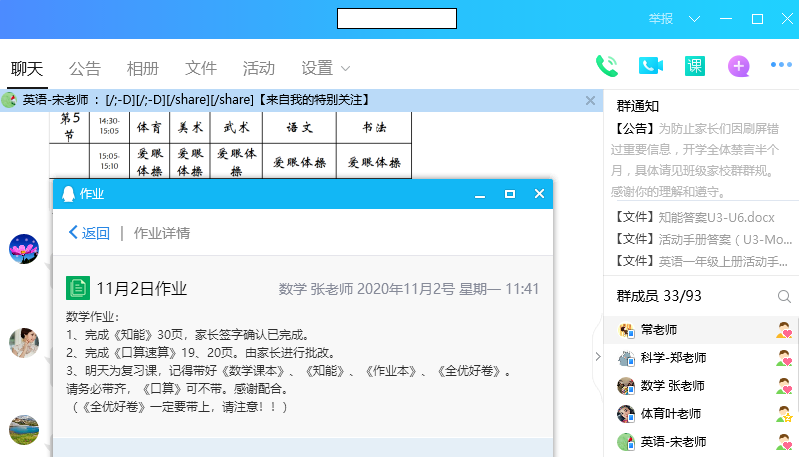This screenshot has height=457, width=799.
Task: Open the 举报 dropdown in title bar
Action: pyautogui.click(x=667, y=18)
